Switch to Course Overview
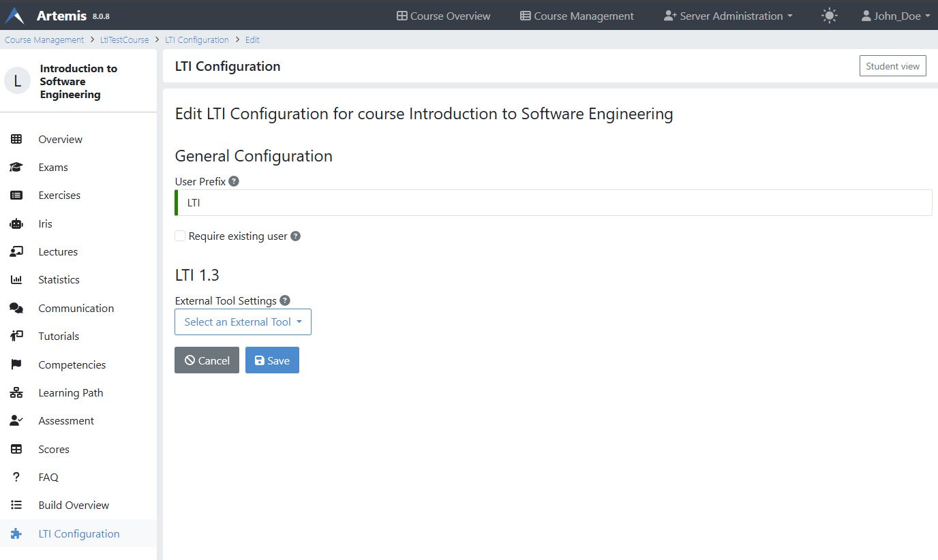 point(443,15)
